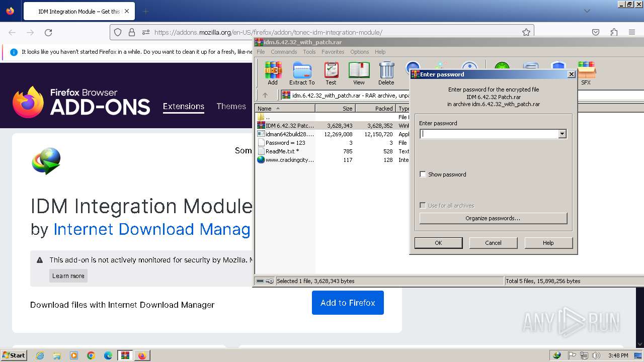
Task: Click Add to Firefox button
Action: pos(348,303)
